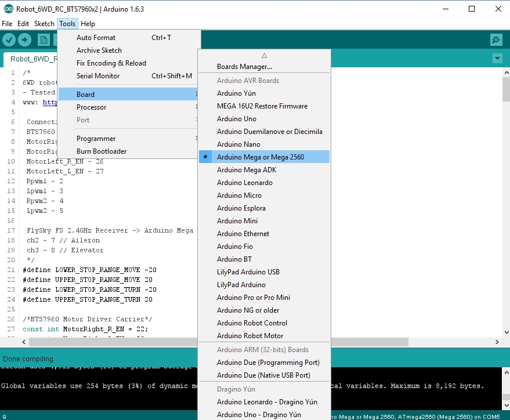510x420 pixels.
Task: Run Burn Bootloader
Action: click(100, 150)
